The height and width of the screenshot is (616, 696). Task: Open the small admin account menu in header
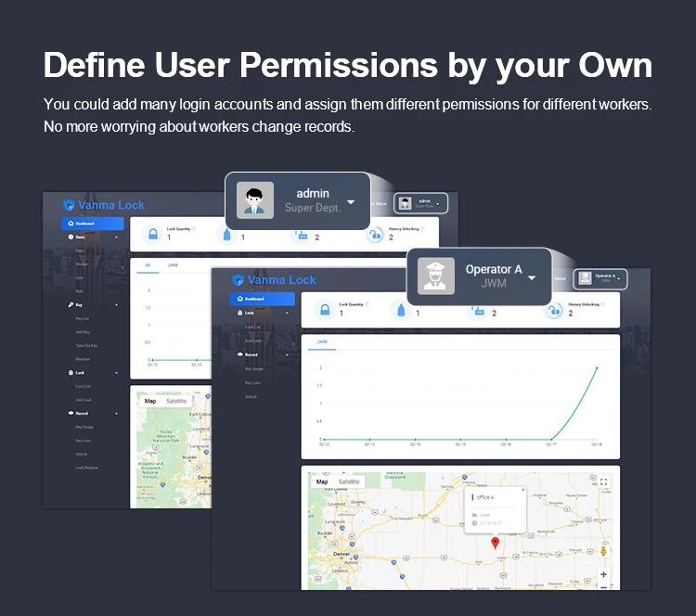click(x=420, y=204)
